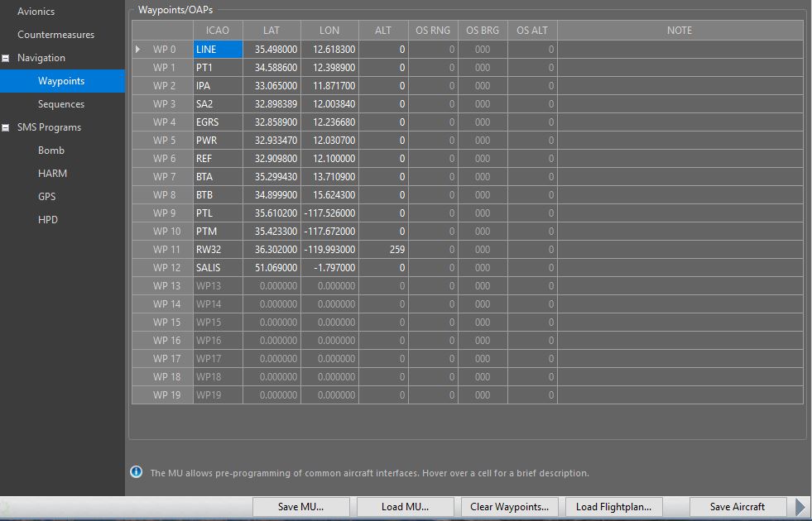Screen dimensions: 812x521
Task: Click the ICAO cell containing LINE
Action: [218, 50]
